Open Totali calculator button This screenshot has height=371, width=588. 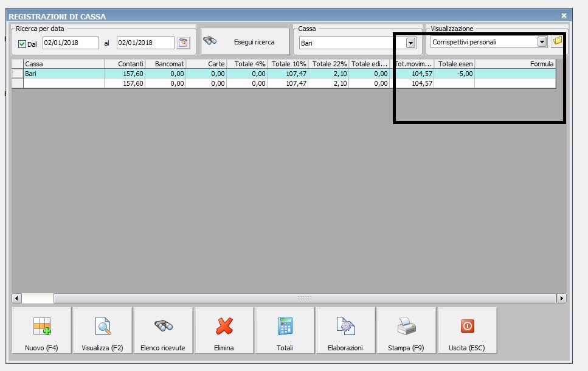pos(285,330)
